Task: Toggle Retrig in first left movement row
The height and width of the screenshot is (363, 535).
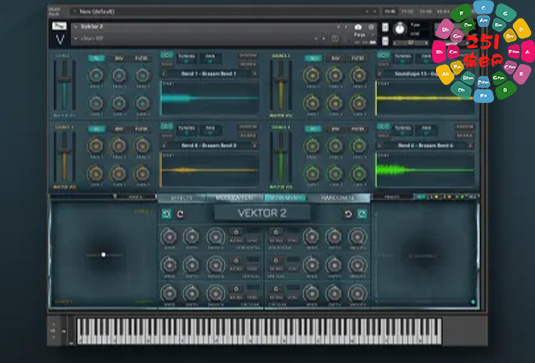Action: tap(236, 241)
